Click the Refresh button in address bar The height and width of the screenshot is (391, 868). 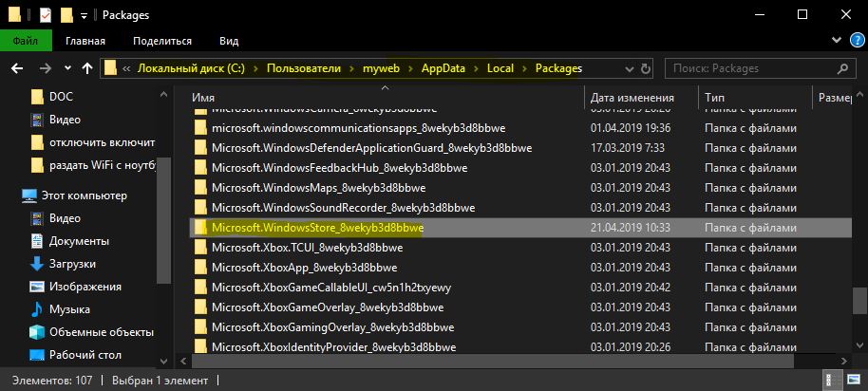[x=646, y=69]
